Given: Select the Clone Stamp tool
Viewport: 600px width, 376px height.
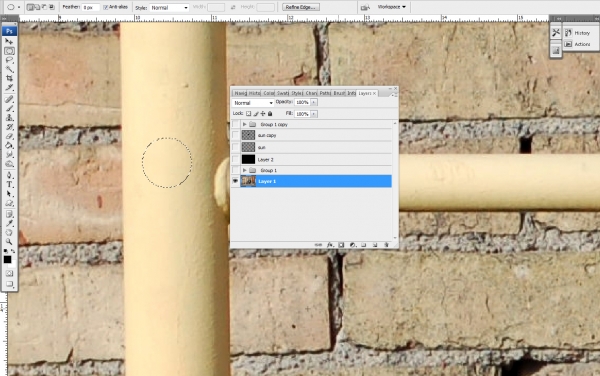Looking at the screenshot, I should pyautogui.click(x=9, y=118).
